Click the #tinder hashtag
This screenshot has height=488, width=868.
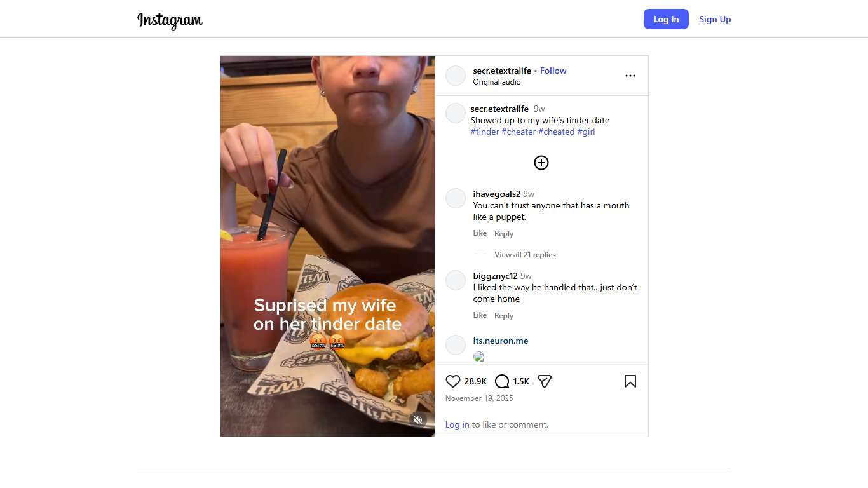pos(485,132)
